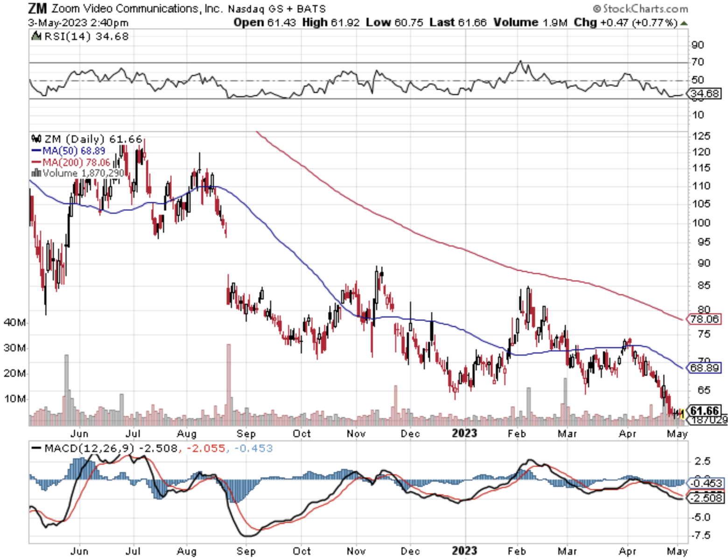Click the Chg +0.47 (+0.77%) value
Image resolution: width=728 pixels, height=560 pixels.
pyautogui.click(x=625, y=22)
